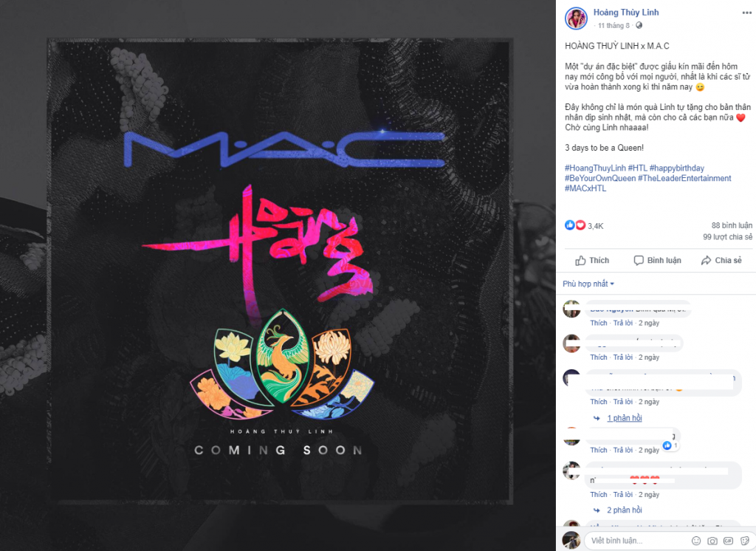
Task: Click the red heart reaction icon
Action: coord(580,225)
